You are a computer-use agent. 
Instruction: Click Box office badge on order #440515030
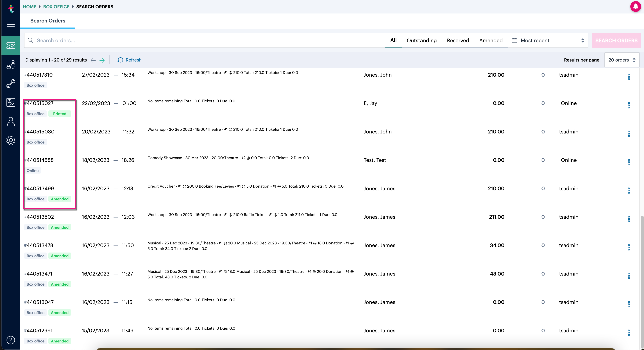click(x=35, y=142)
